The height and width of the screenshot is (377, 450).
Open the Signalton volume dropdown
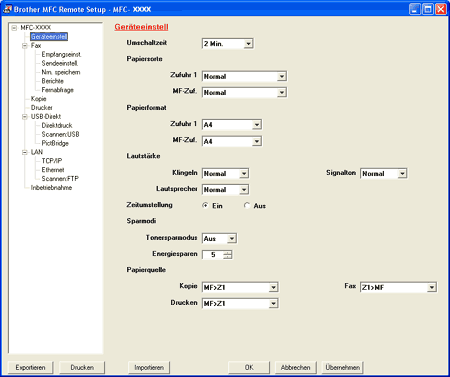(402, 173)
